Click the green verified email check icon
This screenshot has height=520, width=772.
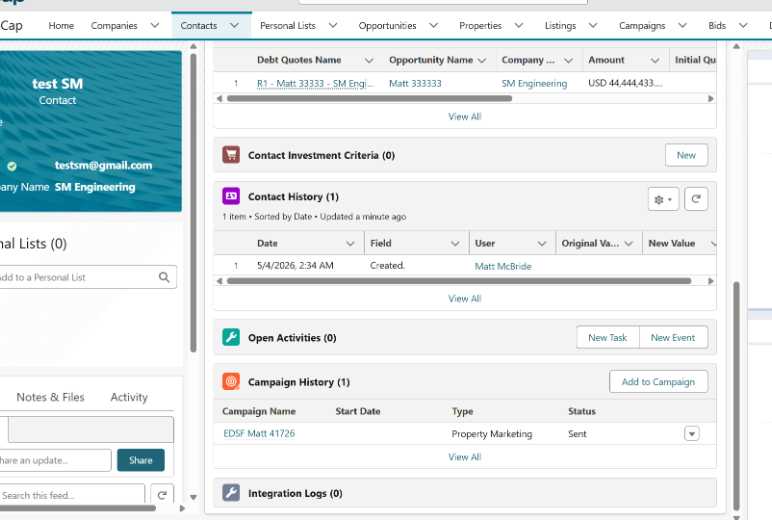12,166
